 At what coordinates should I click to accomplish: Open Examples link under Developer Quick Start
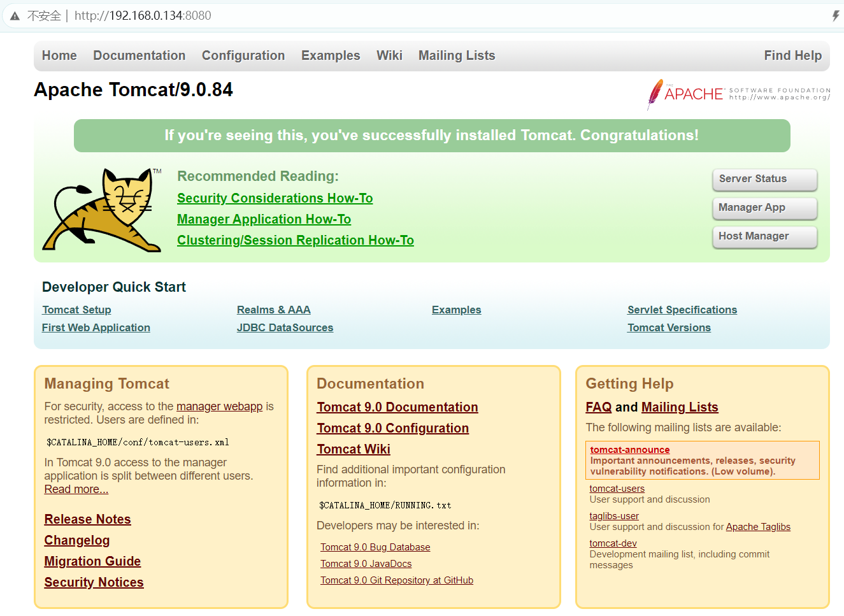pos(457,310)
